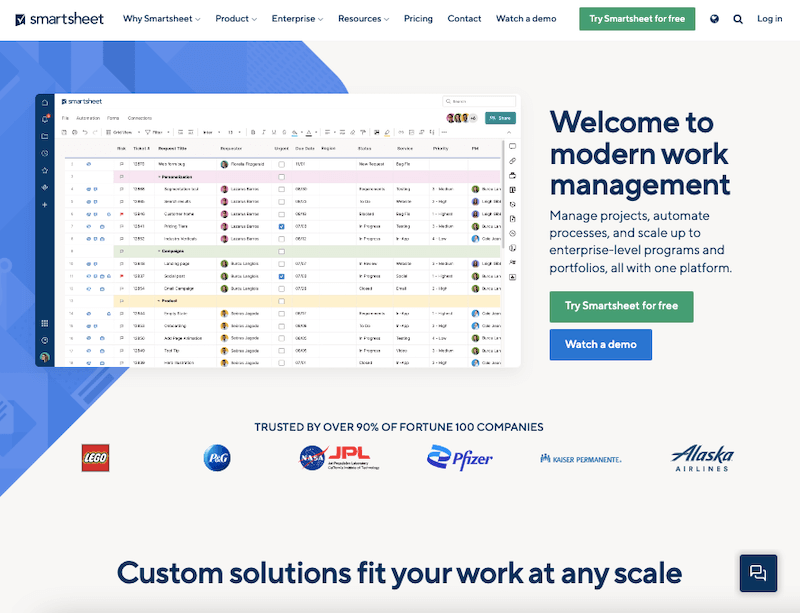Image resolution: width=800 pixels, height=613 pixels.
Task: Check Urgent box on Customer home row
Action: 281,214
